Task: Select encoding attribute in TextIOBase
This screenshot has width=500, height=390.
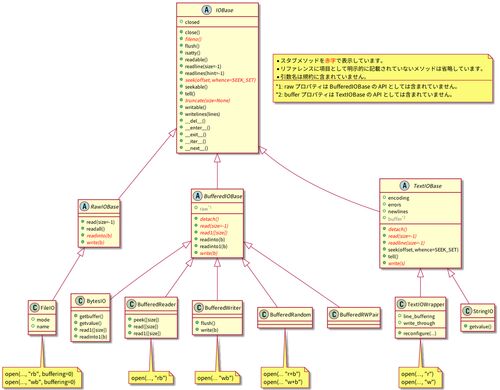Action: pyautogui.click(x=398, y=198)
